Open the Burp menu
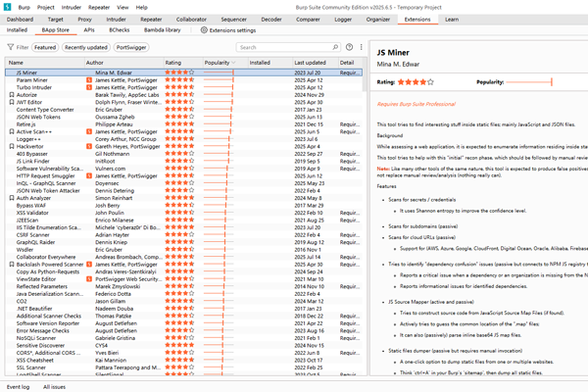Screen dimensions: 588x392 coord(24,7)
